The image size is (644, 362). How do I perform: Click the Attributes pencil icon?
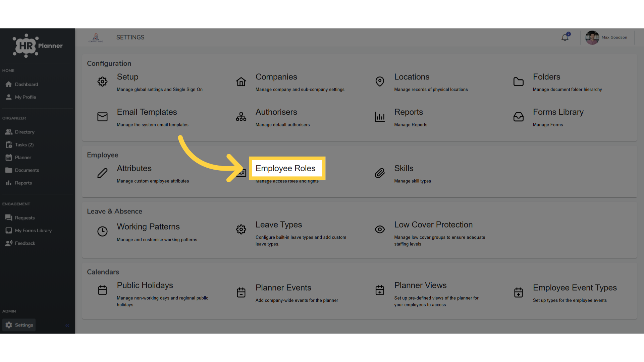[x=102, y=173]
